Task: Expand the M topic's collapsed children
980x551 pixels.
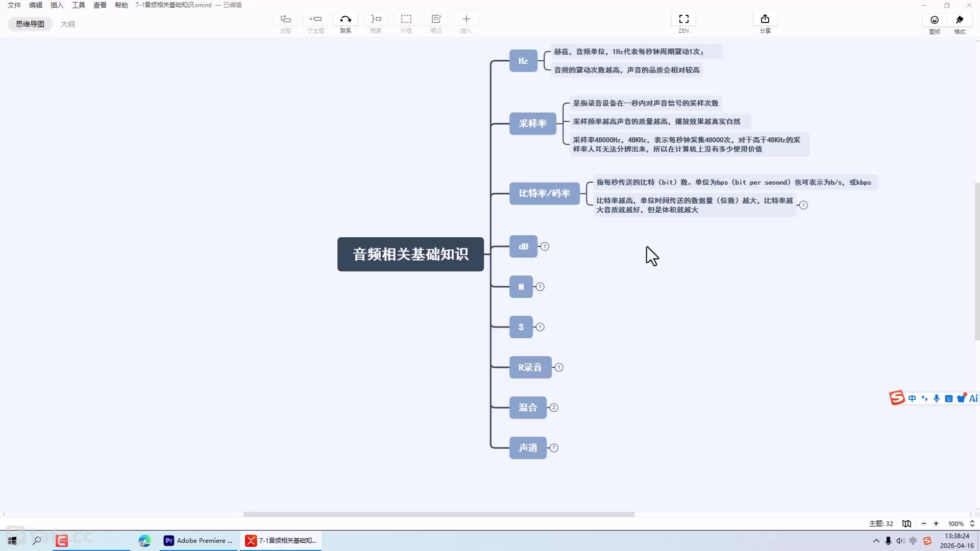Action: click(x=540, y=287)
